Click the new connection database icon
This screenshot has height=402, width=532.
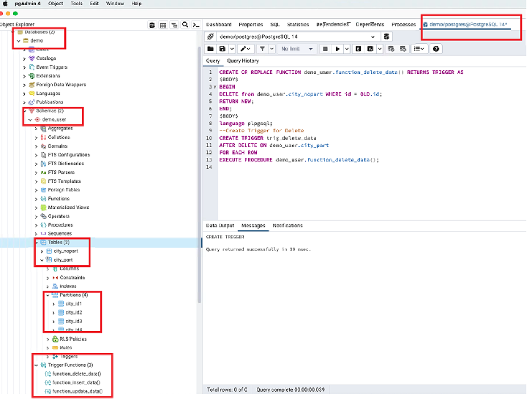pyautogui.click(x=386, y=36)
